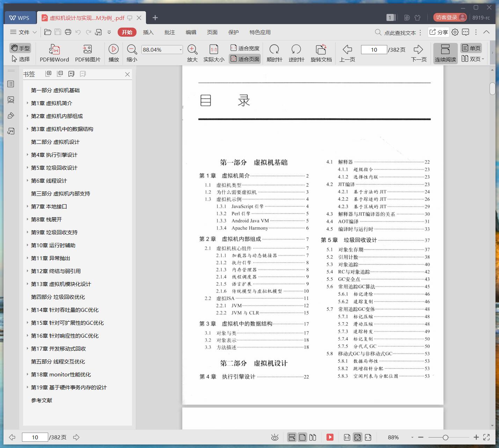Click page number field in toolbar
This screenshot has width=499, height=448.
[374, 50]
